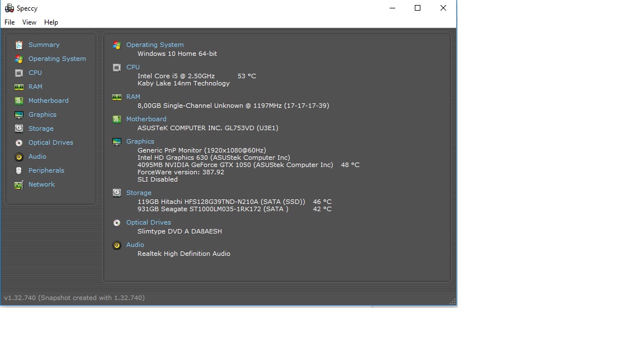Click the CPU temperature 53 °C
Screen dimensions: 644x362
(247, 76)
